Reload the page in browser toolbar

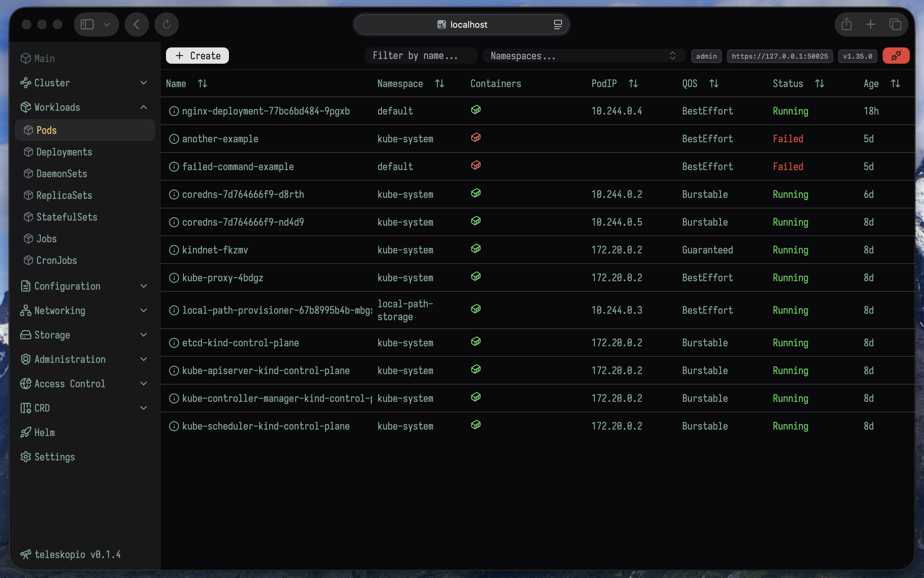click(x=167, y=24)
